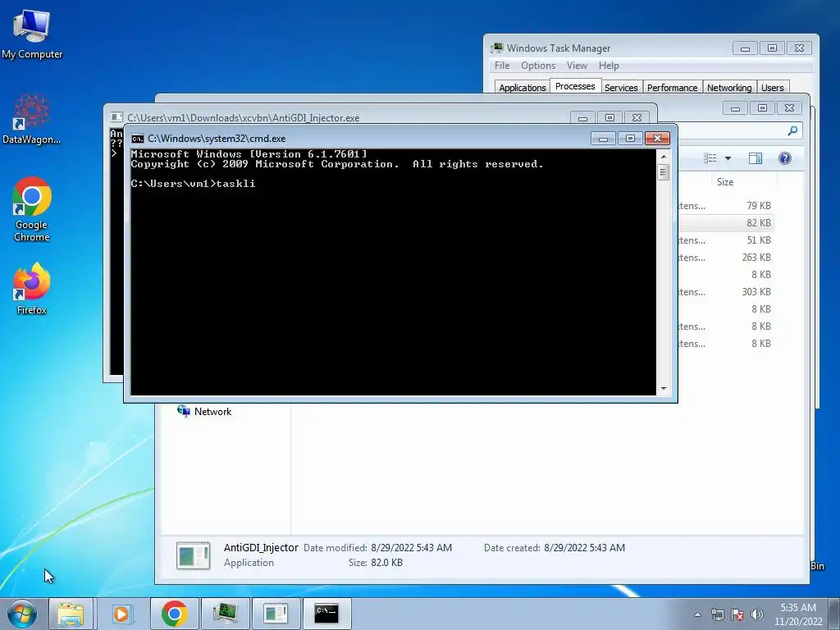Viewport: 840px width, 630px height.
Task: Close the cmd.exe window
Action: (x=657, y=139)
